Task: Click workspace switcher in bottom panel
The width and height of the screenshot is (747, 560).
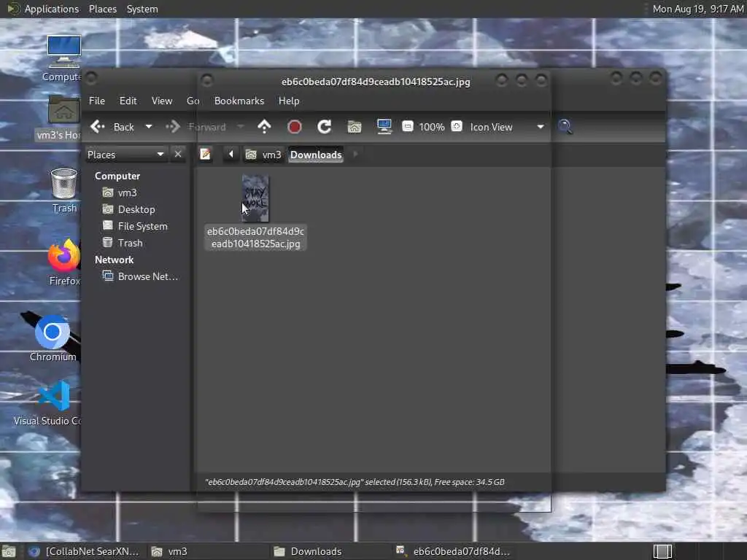Action: click(662, 551)
